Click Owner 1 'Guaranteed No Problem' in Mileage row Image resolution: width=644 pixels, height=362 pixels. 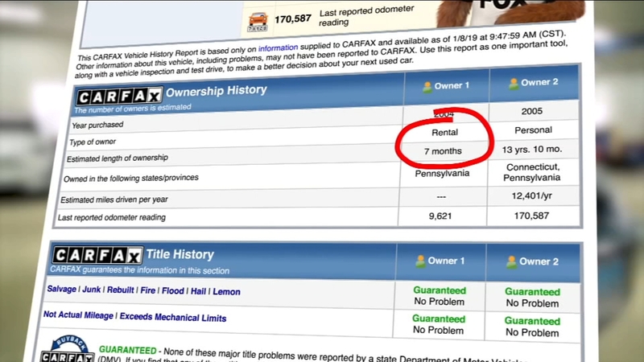coord(438,325)
